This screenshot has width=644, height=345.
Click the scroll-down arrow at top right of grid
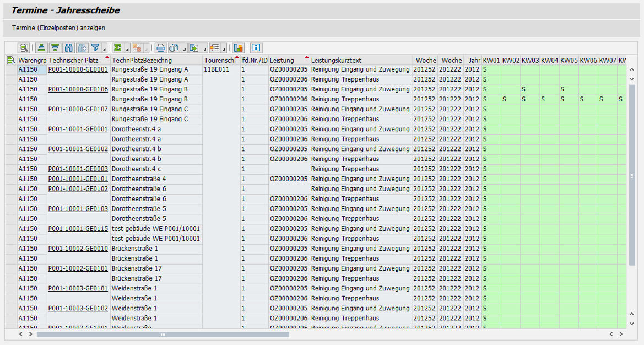(x=632, y=79)
